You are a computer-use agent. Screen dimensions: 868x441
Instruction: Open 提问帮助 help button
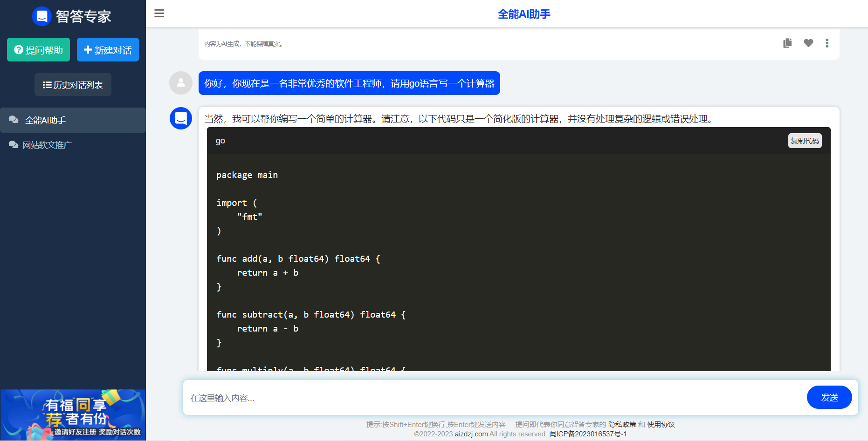point(38,50)
